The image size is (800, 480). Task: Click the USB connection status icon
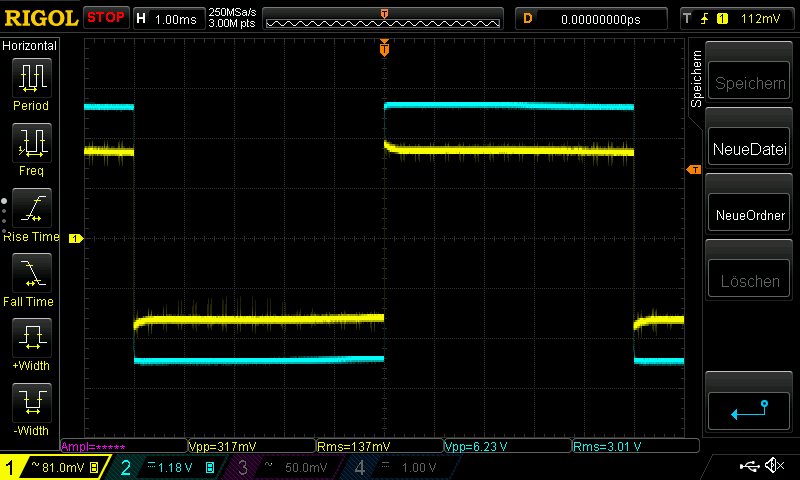point(749,465)
